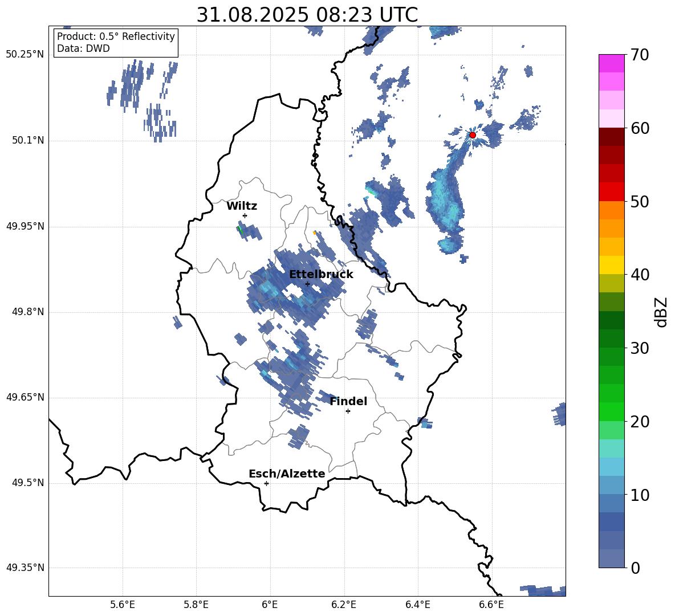Screen dimensions: 675x616
Task: Click the 30 value on colorbar
Action: pyautogui.click(x=640, y=348)
